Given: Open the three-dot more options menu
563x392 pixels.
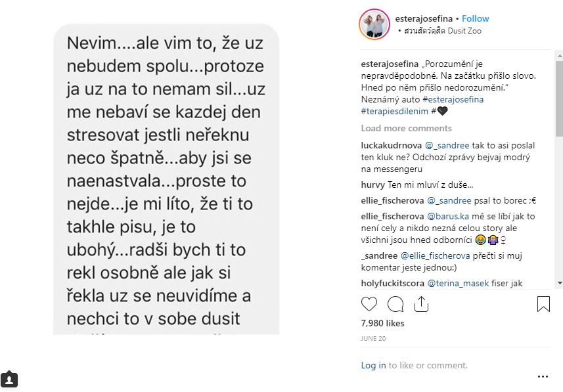Looking at the screenshot, I should 543,377.
